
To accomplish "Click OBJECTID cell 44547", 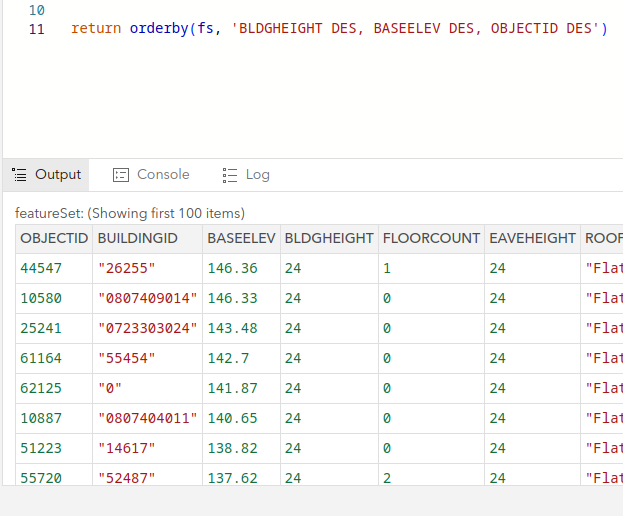I will pyautogui.click(x=41, y=268).
